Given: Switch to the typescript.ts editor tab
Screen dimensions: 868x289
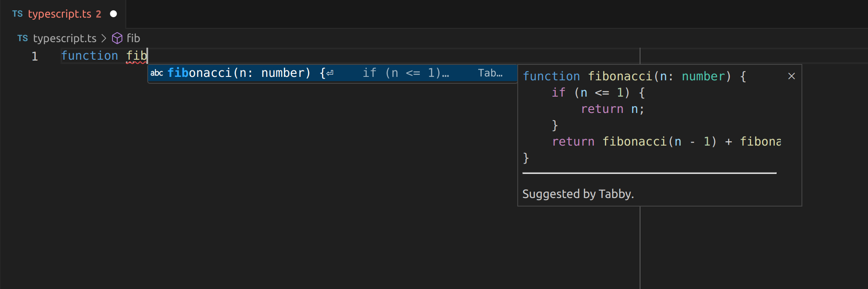Looking at the screenshot, I should coord(60,14).
